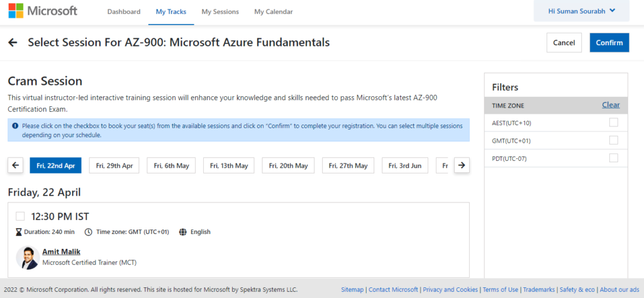The height and width of the screenshot is (298, 644).
Task: Open the Sitemap footer link
Action: (x=352, y=289)
